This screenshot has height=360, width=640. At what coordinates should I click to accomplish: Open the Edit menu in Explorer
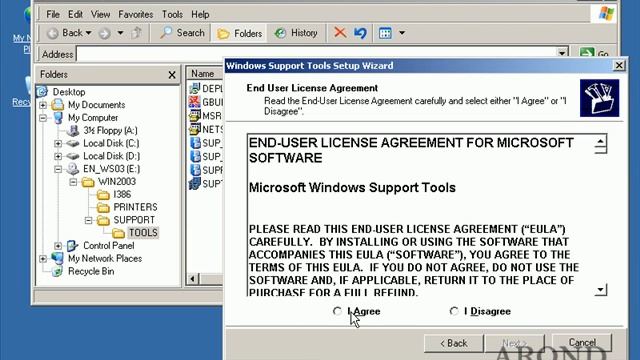click(75, 14)
